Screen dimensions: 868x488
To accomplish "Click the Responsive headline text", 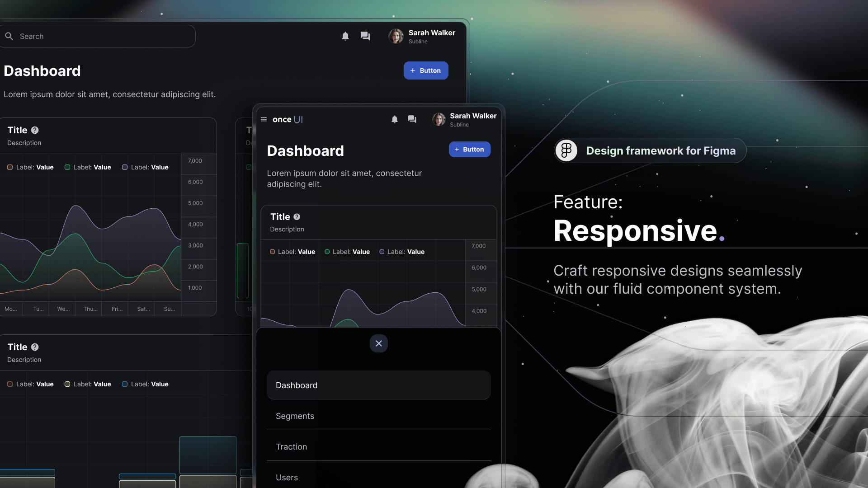I will tap(639, 231).
